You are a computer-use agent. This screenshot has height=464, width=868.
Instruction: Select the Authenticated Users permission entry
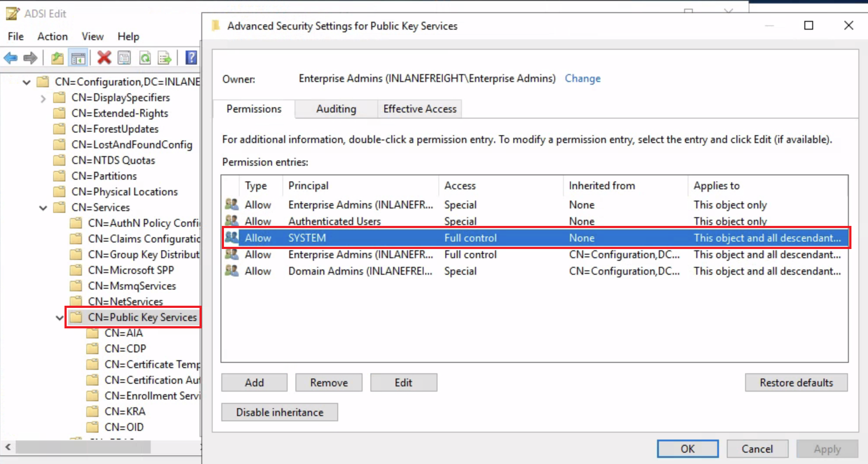(334, 222)
